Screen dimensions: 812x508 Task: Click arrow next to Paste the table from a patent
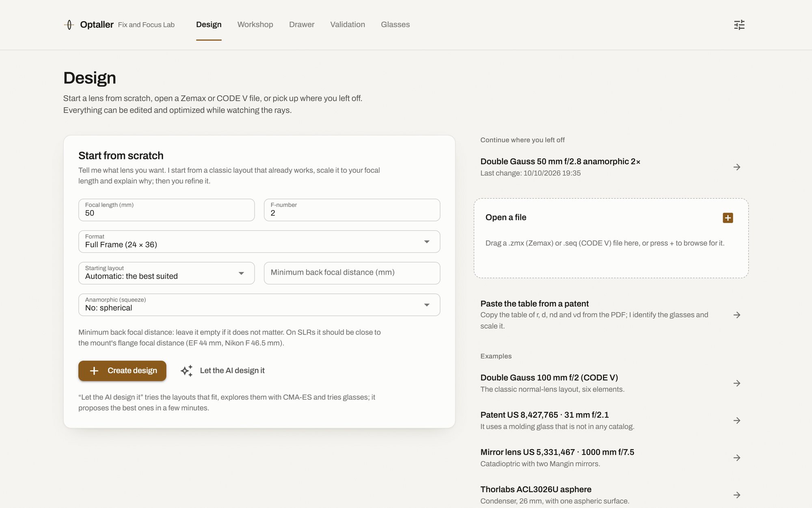pyautogui.click(x=736, y=315)
